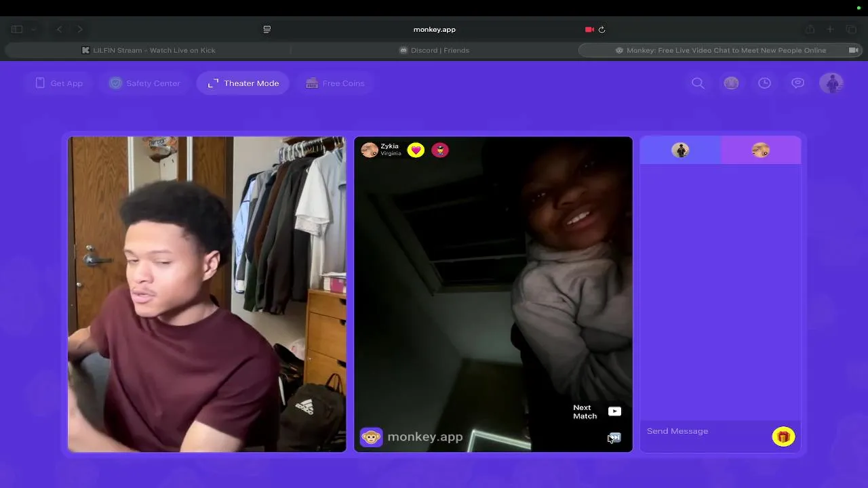Open the reader page icon in address bar
The image size is (868, 488).
pos(267,29)
